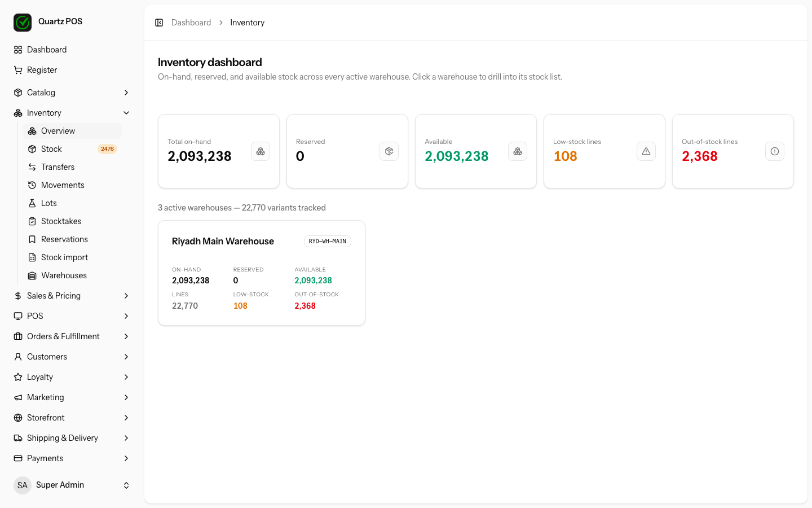Expand the Payments menu chevron
The width and height of the screenshot is (812, 508).
126,458
